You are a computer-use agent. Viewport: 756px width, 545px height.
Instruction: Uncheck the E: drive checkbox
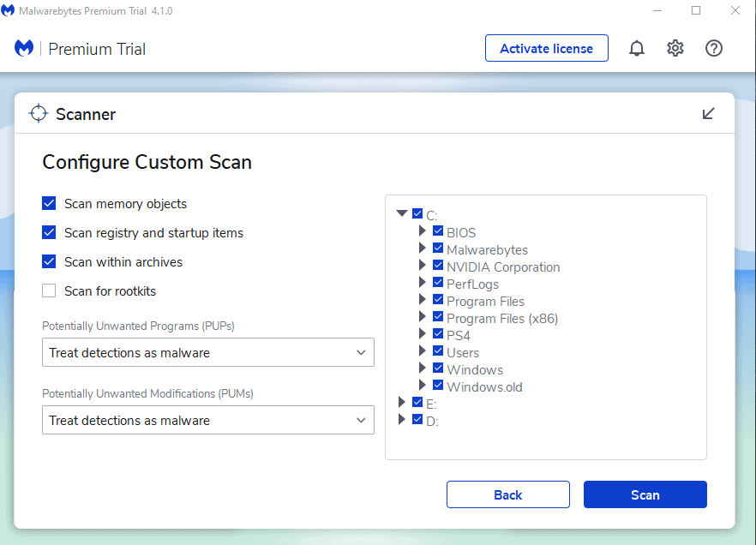point(417,402)
